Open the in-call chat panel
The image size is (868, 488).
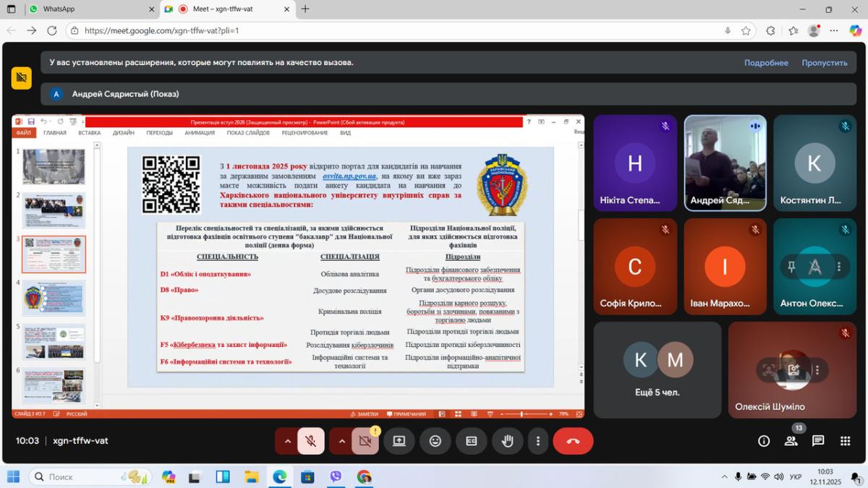point(818,441)
